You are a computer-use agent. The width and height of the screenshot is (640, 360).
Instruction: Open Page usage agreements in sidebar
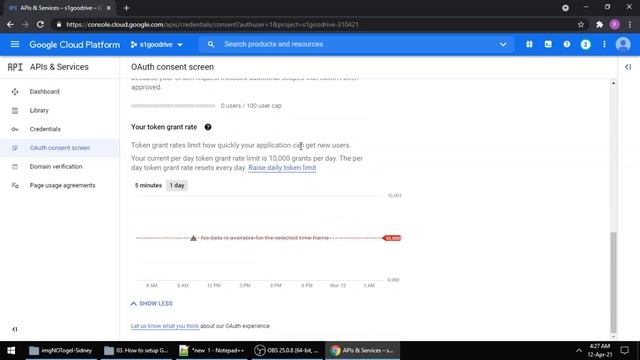click(62, 185)
